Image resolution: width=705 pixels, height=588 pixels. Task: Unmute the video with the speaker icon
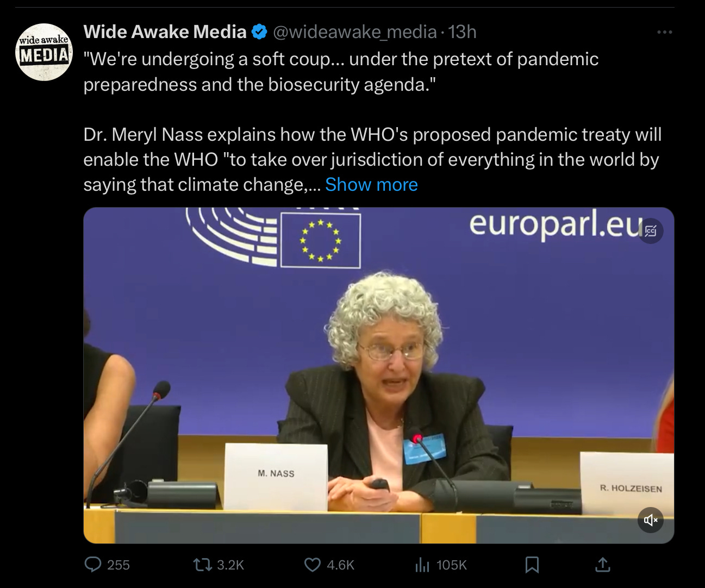pos(650,520)
